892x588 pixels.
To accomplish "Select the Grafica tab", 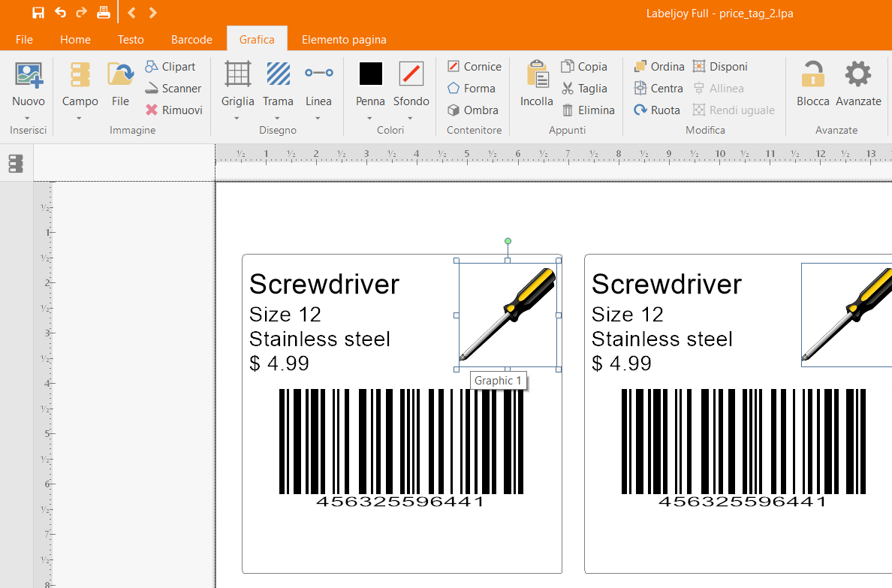I will (x=257, y=39).
